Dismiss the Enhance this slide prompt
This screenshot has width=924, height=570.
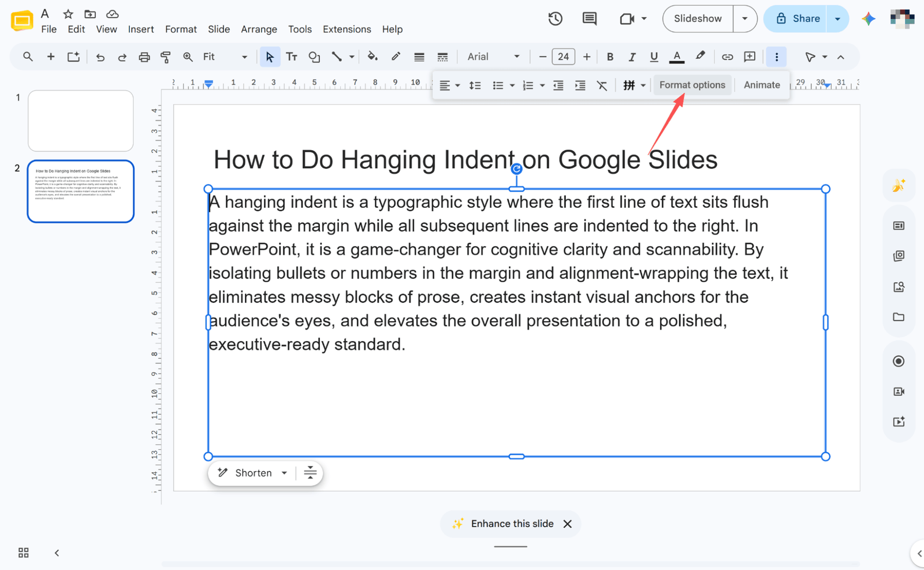[x=568, y=524]
